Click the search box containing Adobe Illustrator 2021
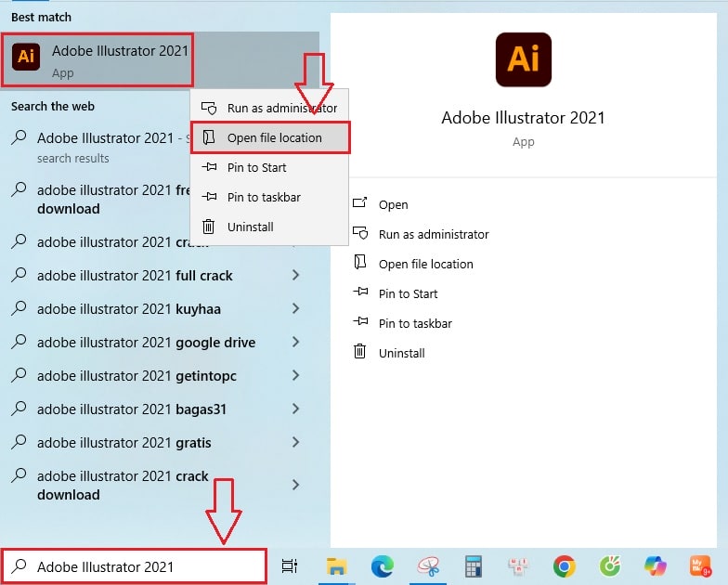The width and height of the screenshot is (728, 585). click(x=134, y=566)
